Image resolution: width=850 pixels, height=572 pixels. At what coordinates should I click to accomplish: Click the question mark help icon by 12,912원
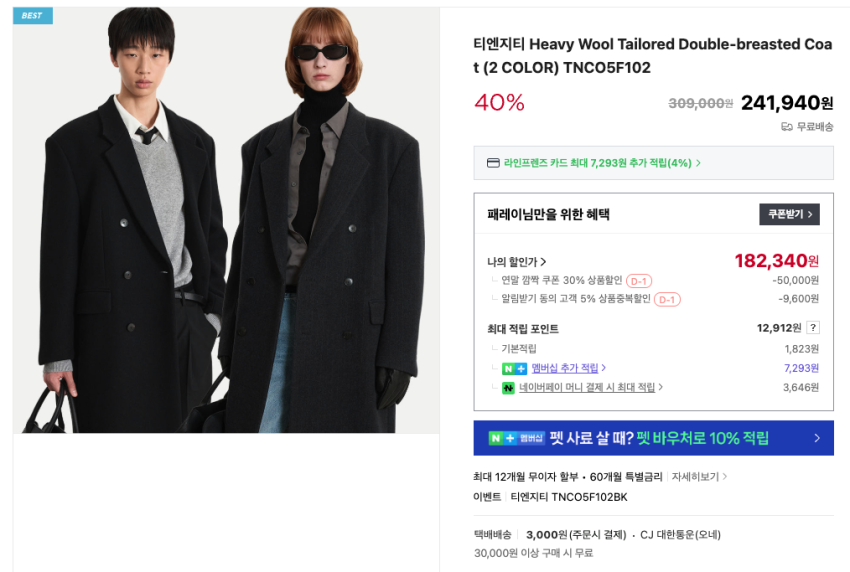pos(813,327)
